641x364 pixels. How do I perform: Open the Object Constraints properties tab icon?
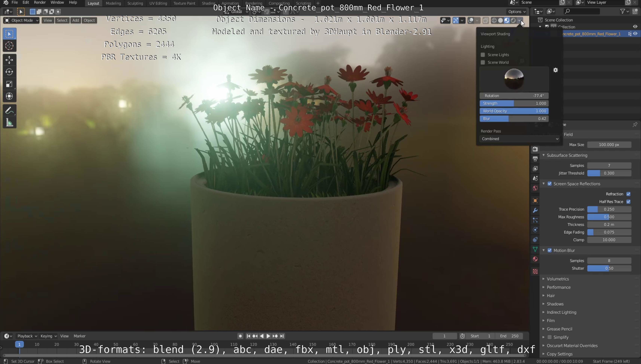tap(535, 239)
